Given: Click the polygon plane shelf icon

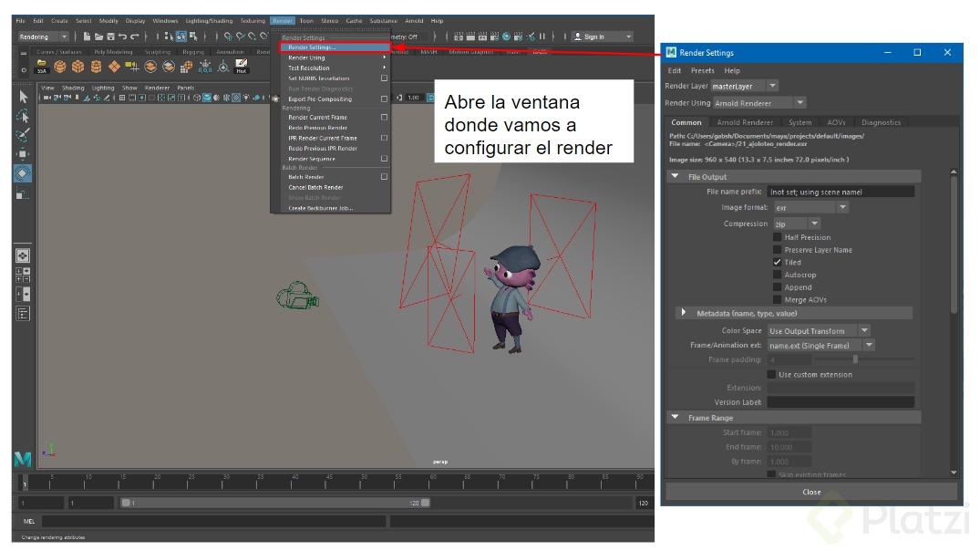Looking at the screenshot, I should (114, 67).
